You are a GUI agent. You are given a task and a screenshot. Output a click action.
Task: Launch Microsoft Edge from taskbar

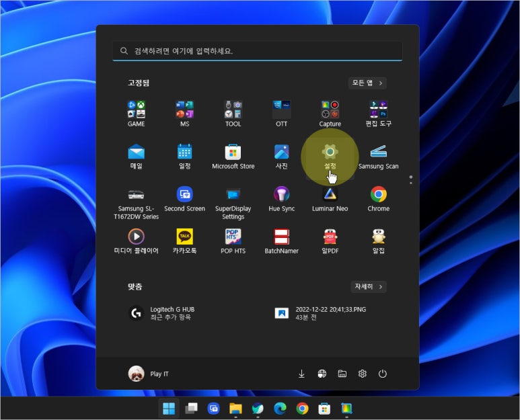pos(280,409)
